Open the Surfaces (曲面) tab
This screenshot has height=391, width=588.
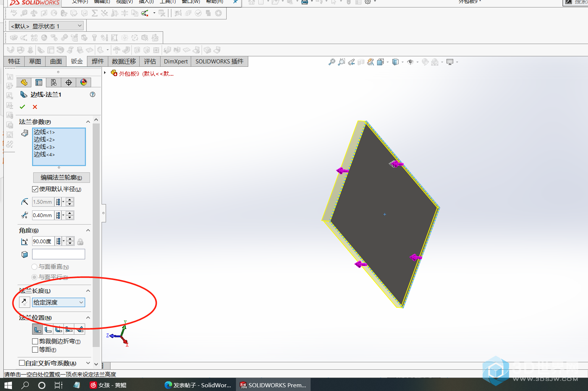56,61
